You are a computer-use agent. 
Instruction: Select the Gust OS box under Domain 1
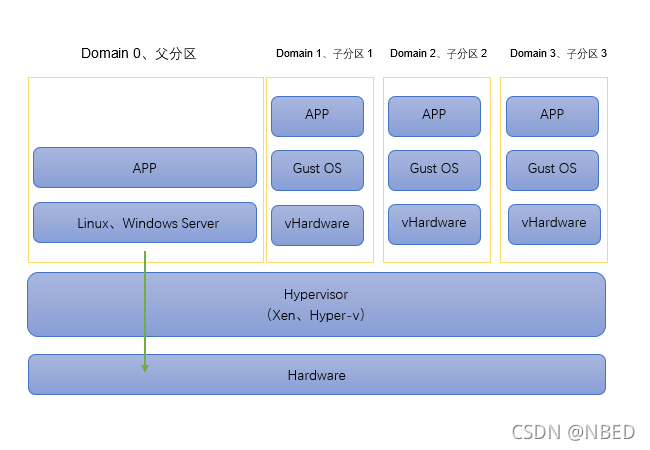pos(318,170)
